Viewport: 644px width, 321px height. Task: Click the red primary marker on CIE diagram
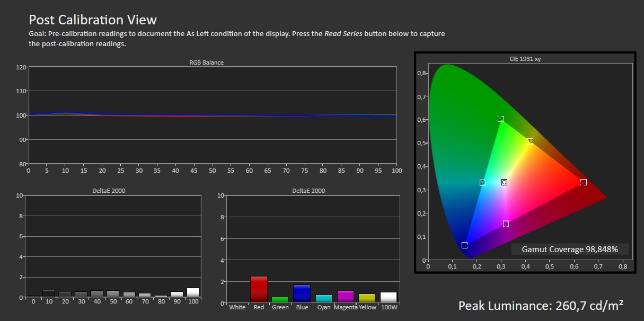click(584, 182)
